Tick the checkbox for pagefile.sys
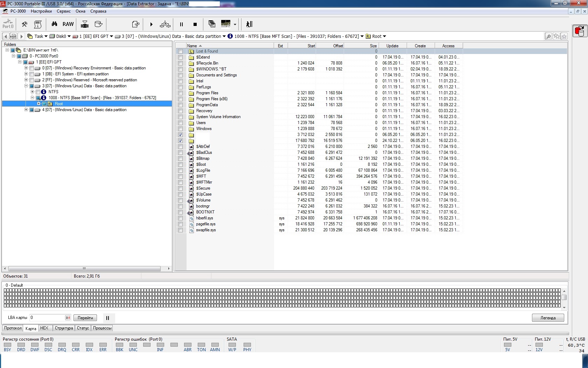588x368 pixels. (180, 224)
